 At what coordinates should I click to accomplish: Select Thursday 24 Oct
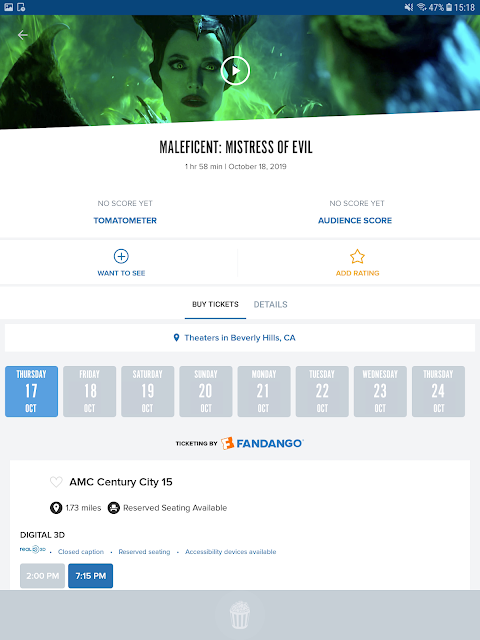click(438, 391)
